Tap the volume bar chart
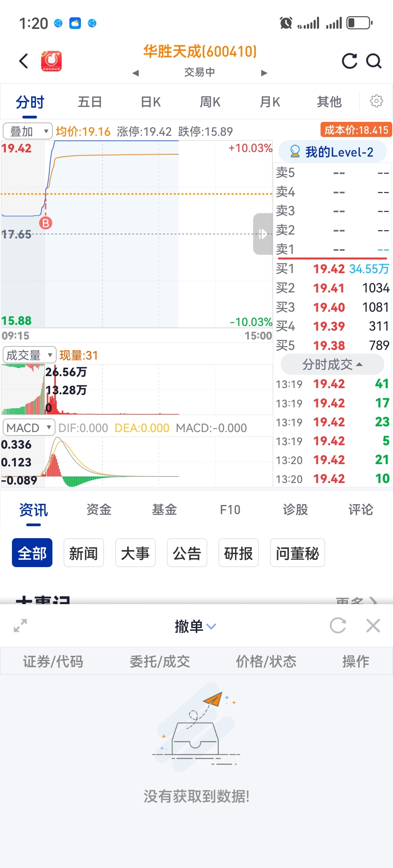 pyautogui.click(x=137, y=390)
